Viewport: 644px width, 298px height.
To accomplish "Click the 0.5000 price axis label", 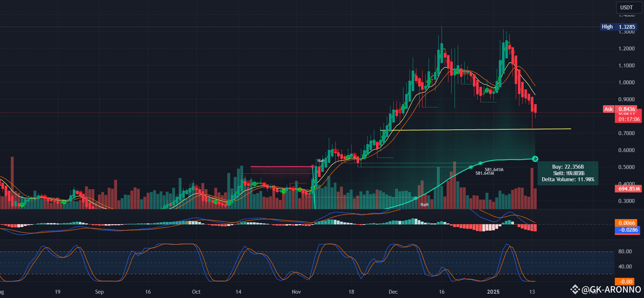I will tap(626, 167).
